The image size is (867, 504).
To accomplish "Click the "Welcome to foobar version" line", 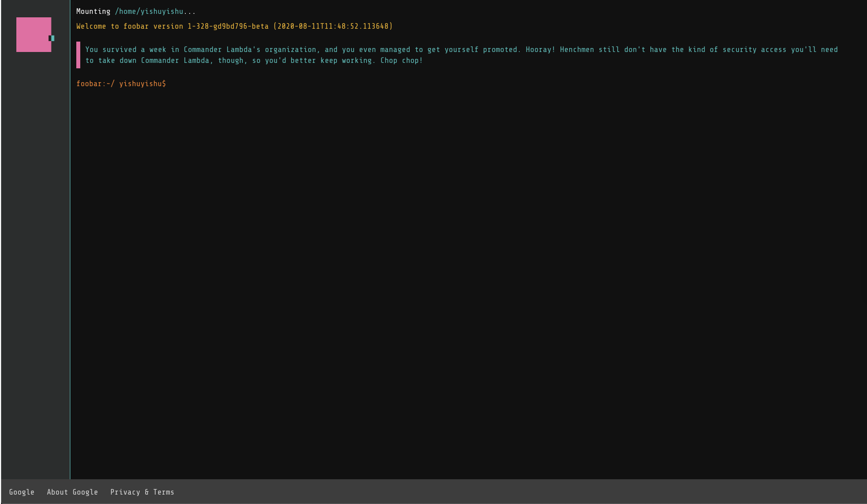I will [234, 26].
